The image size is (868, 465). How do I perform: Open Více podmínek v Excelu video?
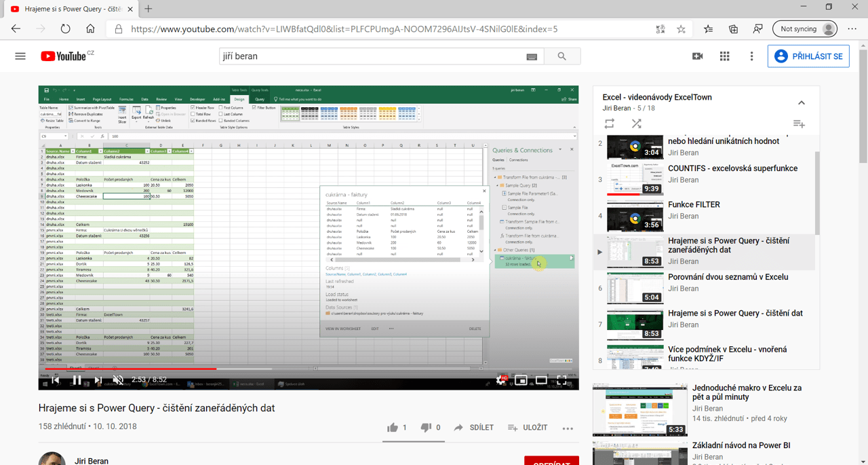point(728,354)
